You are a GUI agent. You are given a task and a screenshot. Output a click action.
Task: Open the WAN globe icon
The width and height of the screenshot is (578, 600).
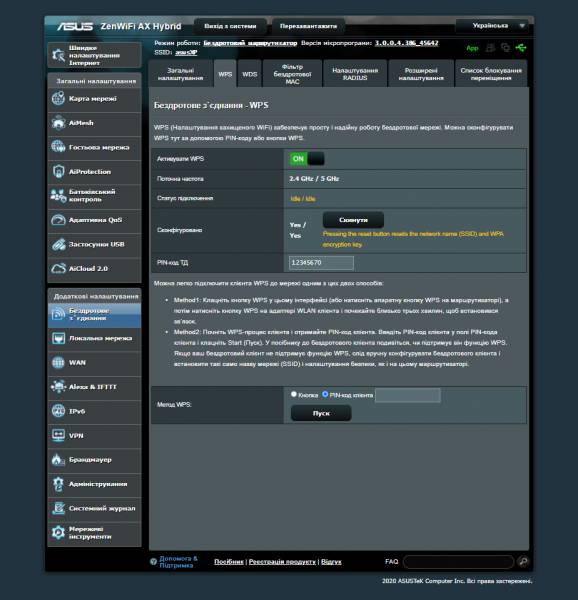coord(58,362)
